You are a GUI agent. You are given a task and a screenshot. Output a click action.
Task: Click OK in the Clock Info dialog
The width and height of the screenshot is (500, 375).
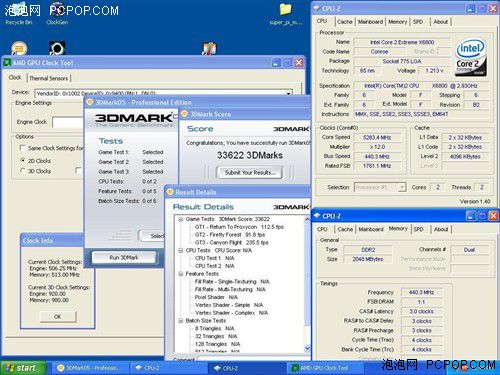58,316
